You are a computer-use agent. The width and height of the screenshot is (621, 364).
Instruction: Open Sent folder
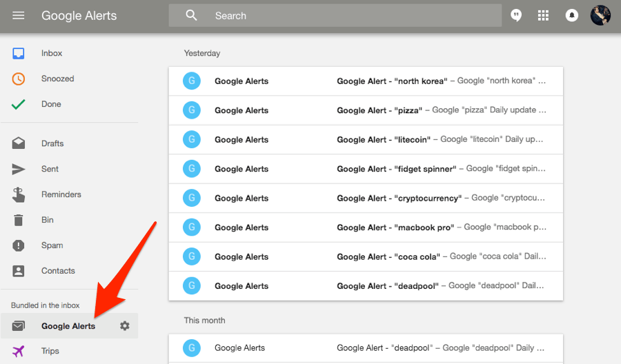click(50, 169)
